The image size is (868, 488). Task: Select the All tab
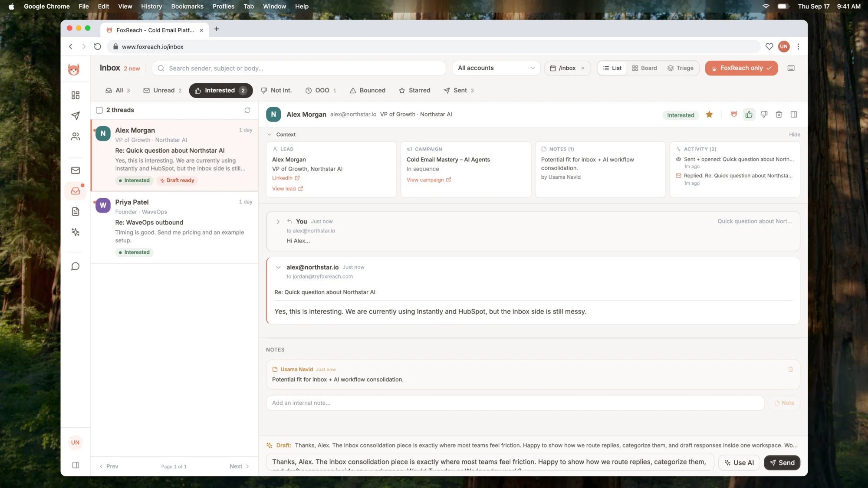118,90
